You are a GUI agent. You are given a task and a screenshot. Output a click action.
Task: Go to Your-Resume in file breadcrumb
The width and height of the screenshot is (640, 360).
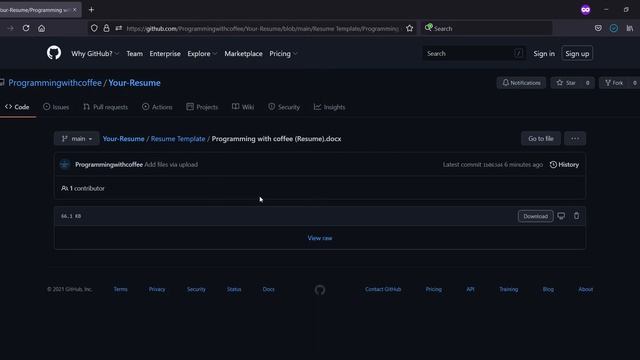[x=123, y=139]
